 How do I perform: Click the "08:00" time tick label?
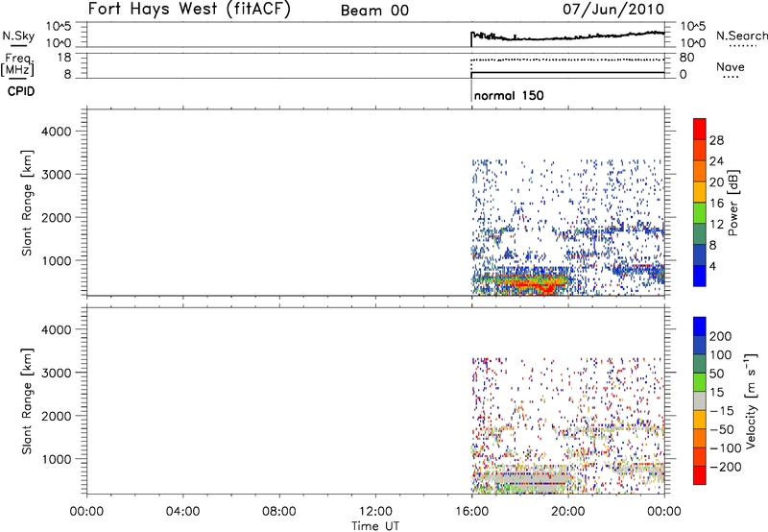[278, 512]
